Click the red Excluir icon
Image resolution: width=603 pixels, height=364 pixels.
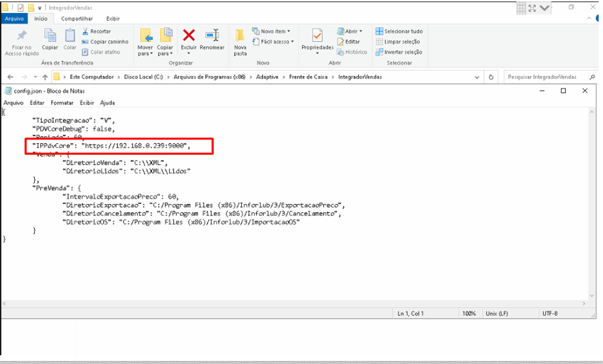point(188,35)
